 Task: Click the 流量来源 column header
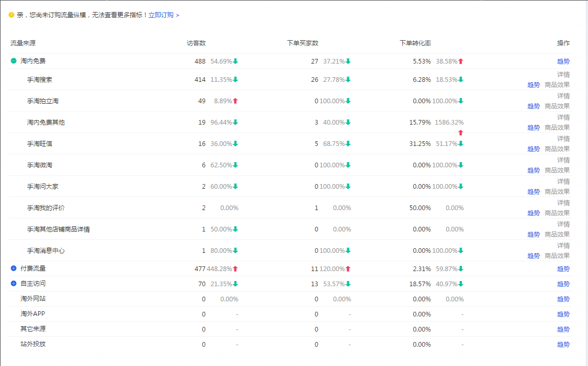tap(23, 43)
